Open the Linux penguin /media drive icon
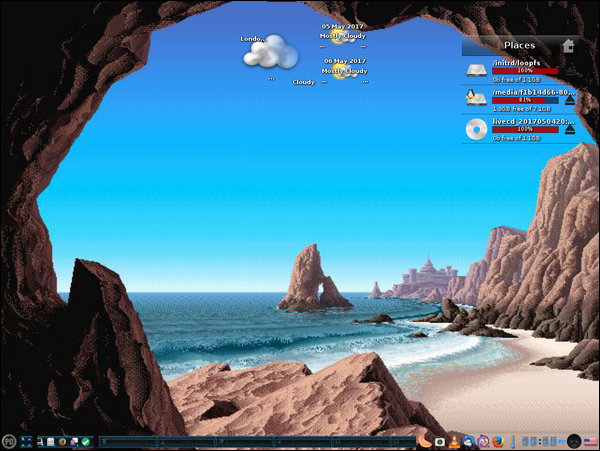 tap(476, 98)
